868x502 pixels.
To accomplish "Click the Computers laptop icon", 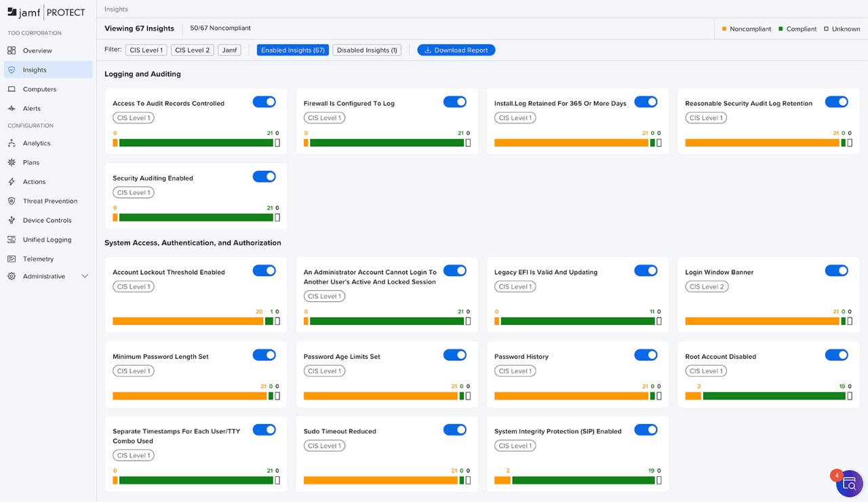I will (12, 90).
